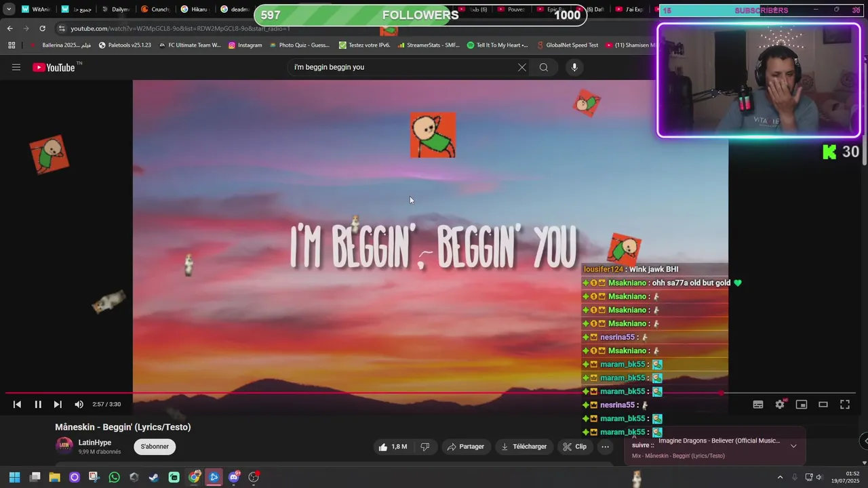Open the StreamerStats bookmark
868x488 pixels.
pyautogui.click(x=429, y=45)
